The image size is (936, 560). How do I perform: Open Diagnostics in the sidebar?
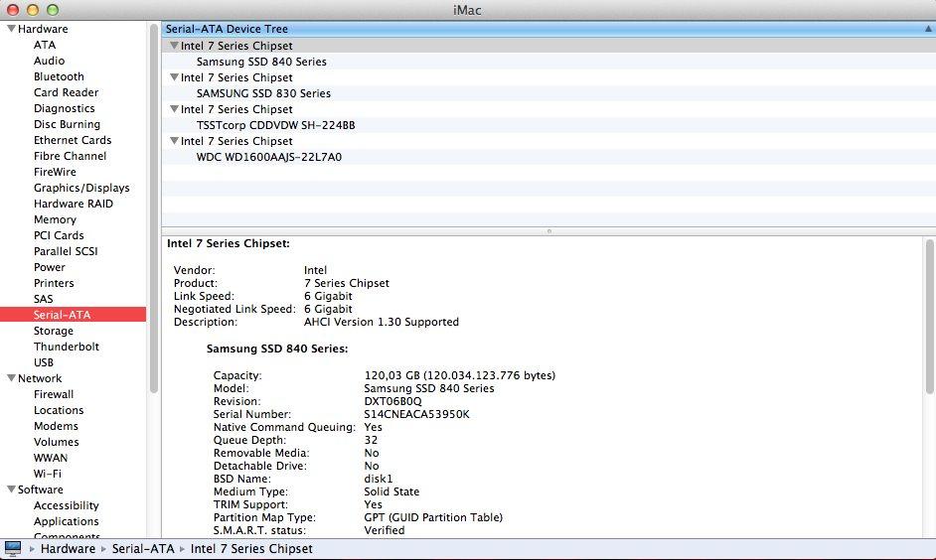(64, 108)
